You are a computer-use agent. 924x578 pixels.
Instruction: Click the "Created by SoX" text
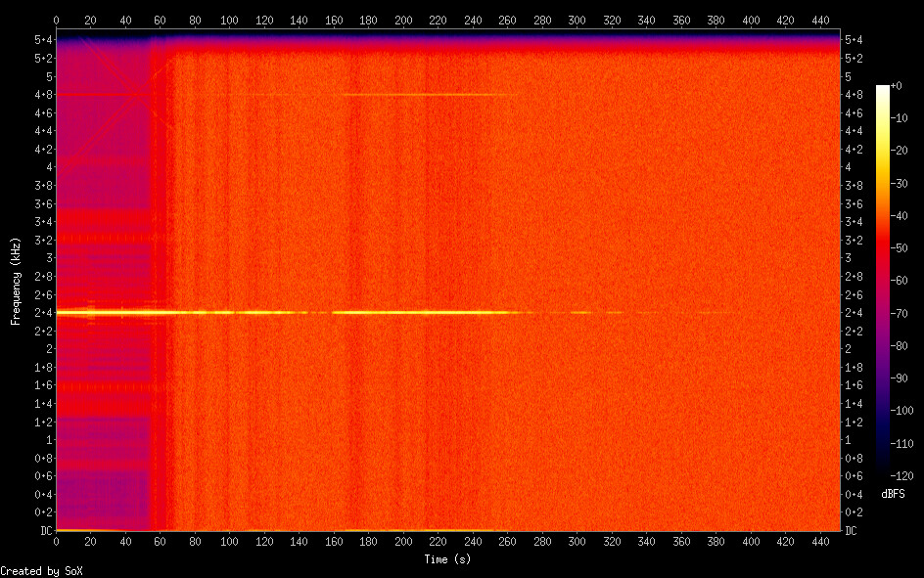[39, 570]
